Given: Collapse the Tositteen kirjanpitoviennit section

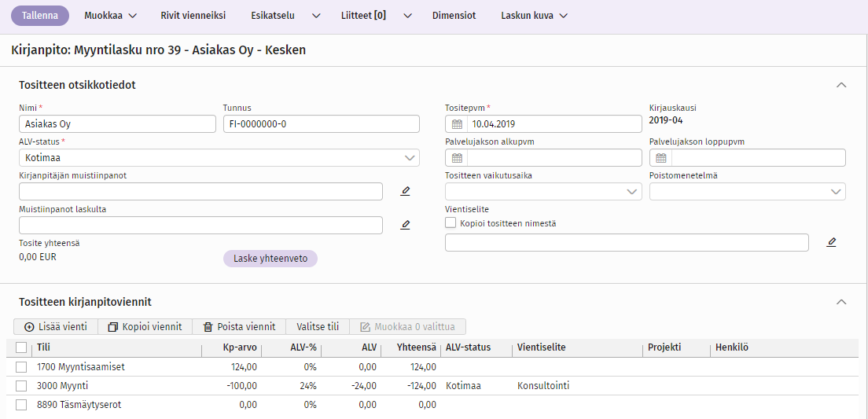Looking at the screenshot, I should pos(841,302).
